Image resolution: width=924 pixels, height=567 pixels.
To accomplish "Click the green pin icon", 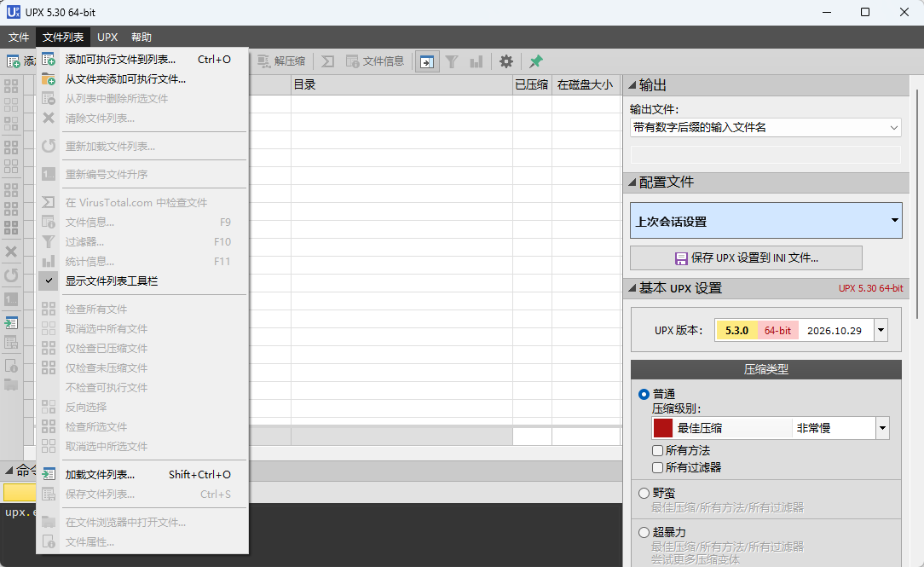I will click(x=535, y=61).
